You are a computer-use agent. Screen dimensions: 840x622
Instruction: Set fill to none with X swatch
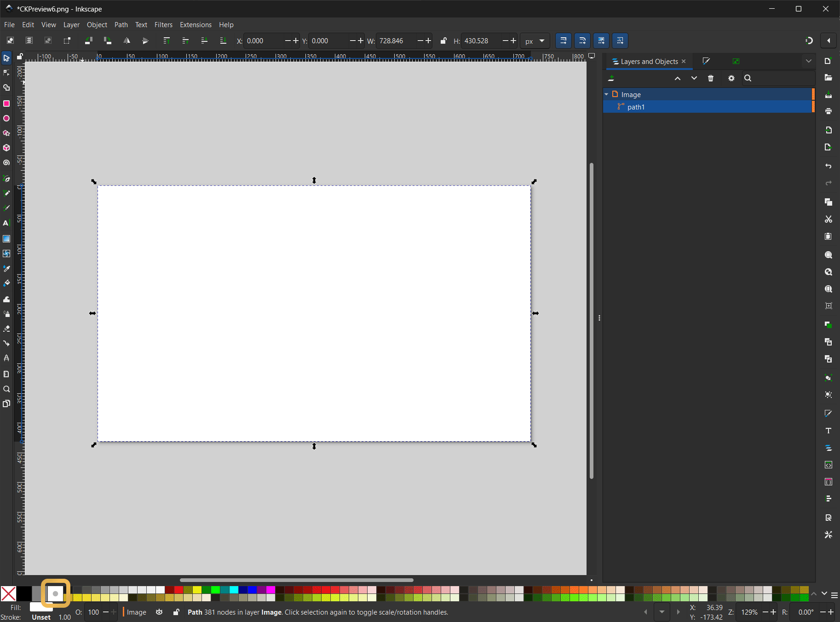[8, 593]
